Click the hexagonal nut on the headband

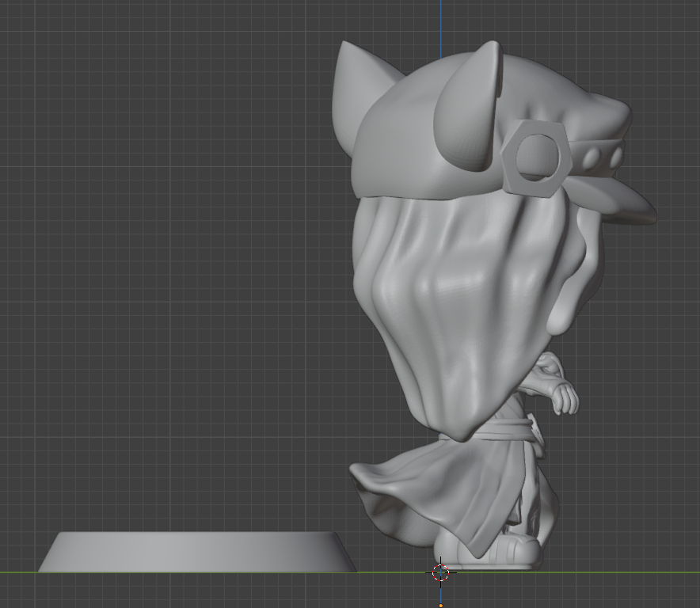[536, 158]
